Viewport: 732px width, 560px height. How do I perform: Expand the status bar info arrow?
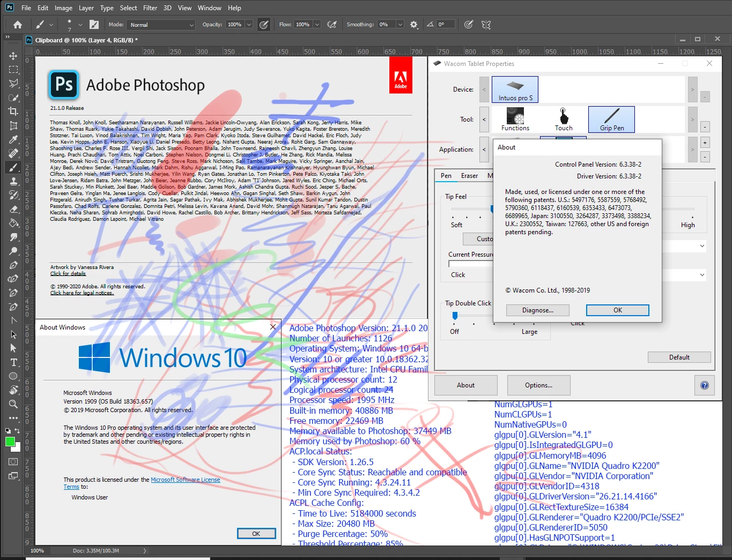(144, 550)
